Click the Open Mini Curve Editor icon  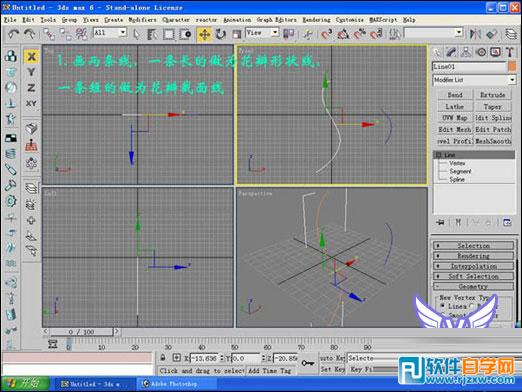[52, 344]
